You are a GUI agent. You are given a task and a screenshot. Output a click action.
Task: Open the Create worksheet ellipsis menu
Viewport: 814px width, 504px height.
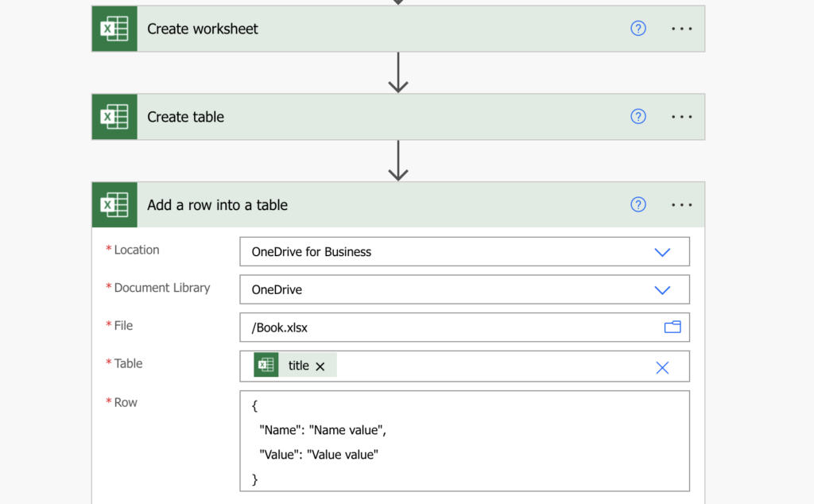pyautogui.click(x=681, y=29)
